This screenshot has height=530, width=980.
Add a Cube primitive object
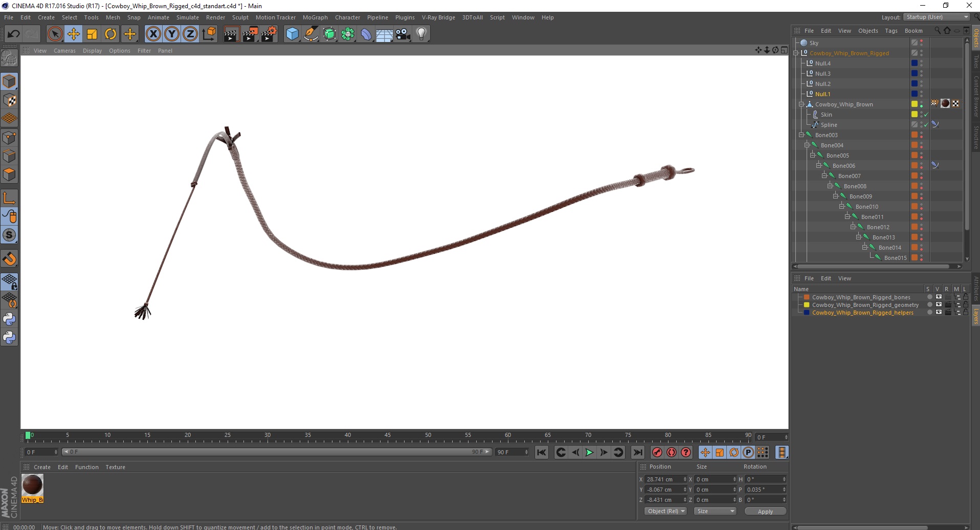tap(292, 34)
